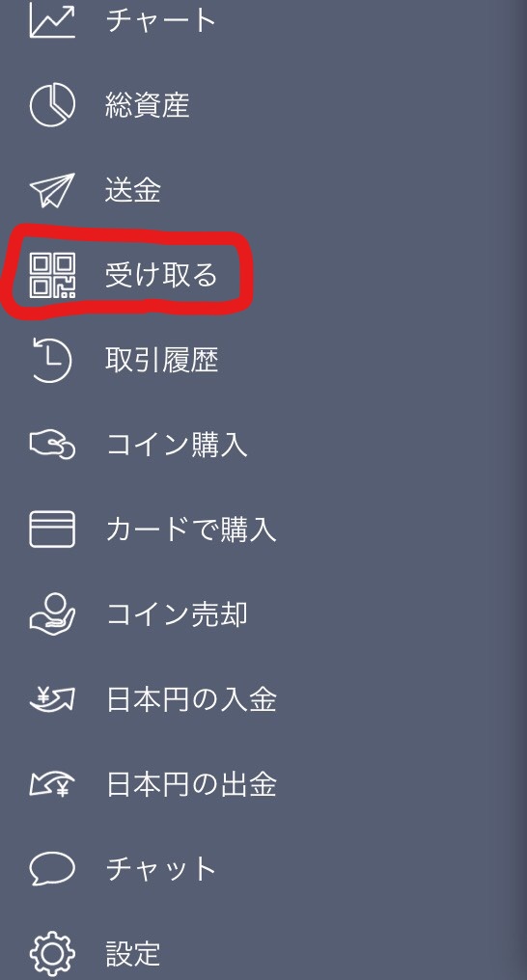Choose 送金 from the side menu
Screen dimensions: 527x980
click(133, 191)
